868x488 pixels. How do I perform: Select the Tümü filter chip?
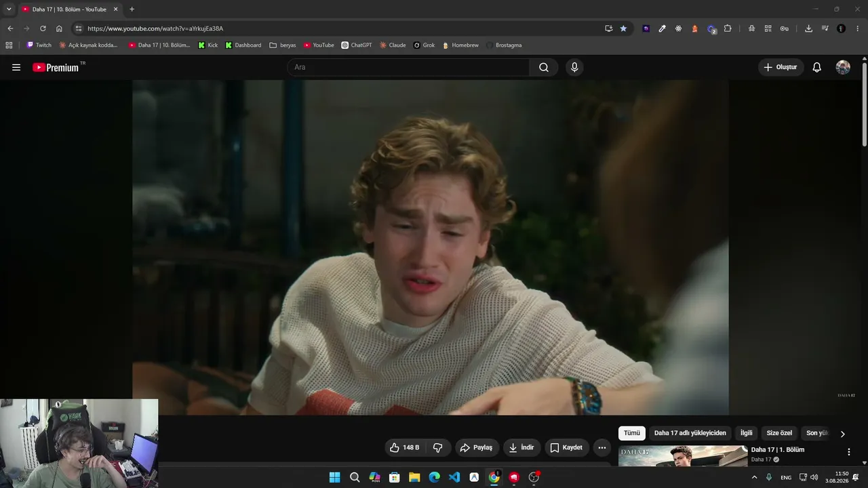pos(632,433)
